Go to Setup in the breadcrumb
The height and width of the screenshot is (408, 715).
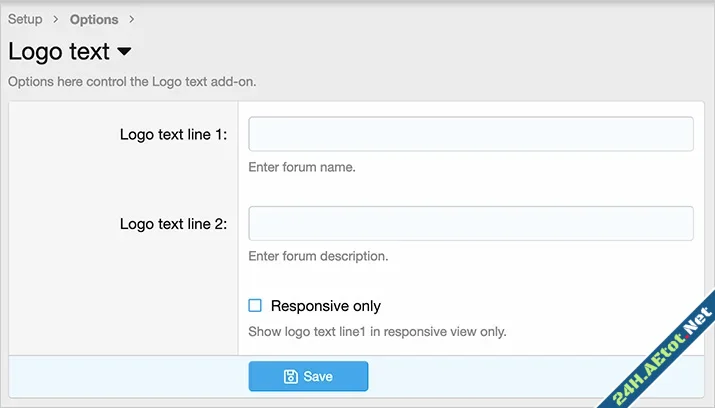(x=25, y=19)
